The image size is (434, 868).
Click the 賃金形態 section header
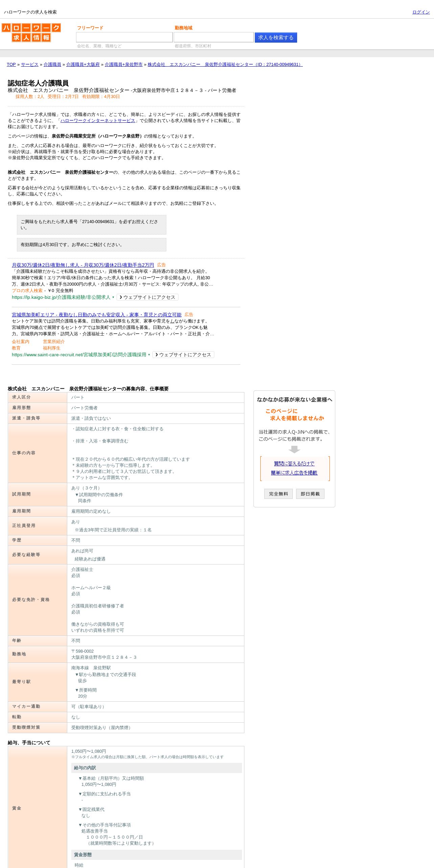pyautogui.click(x=156, y=855)
